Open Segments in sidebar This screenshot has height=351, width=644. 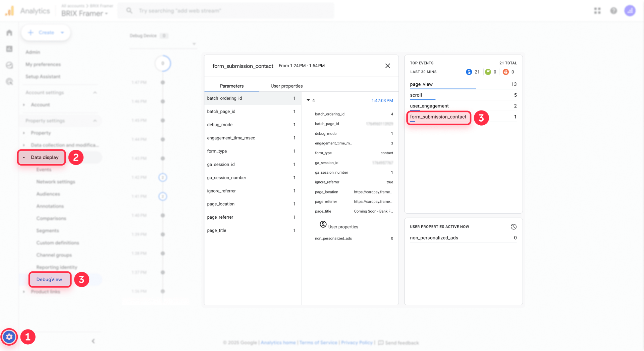[x=48, y=231]
